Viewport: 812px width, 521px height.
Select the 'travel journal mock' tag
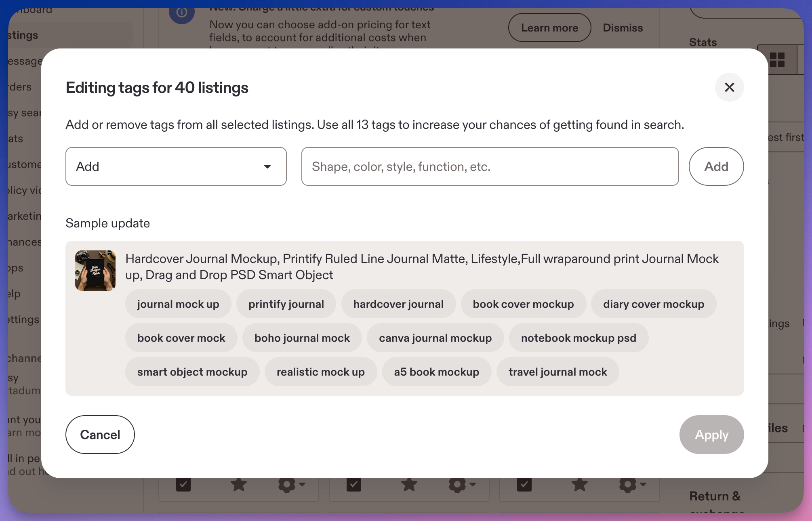(557, 372)
